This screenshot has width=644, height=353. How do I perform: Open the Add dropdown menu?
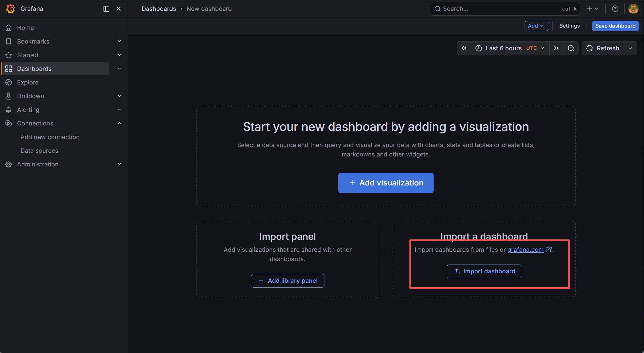(x=537, y=26)
